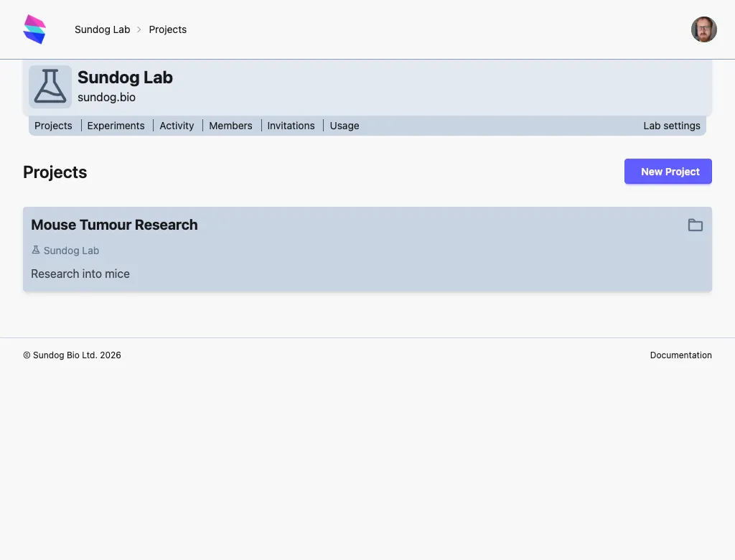Viewport: 735px width, 560px height.
Task: View the Usage tab
Action: (x=344, y=126)
